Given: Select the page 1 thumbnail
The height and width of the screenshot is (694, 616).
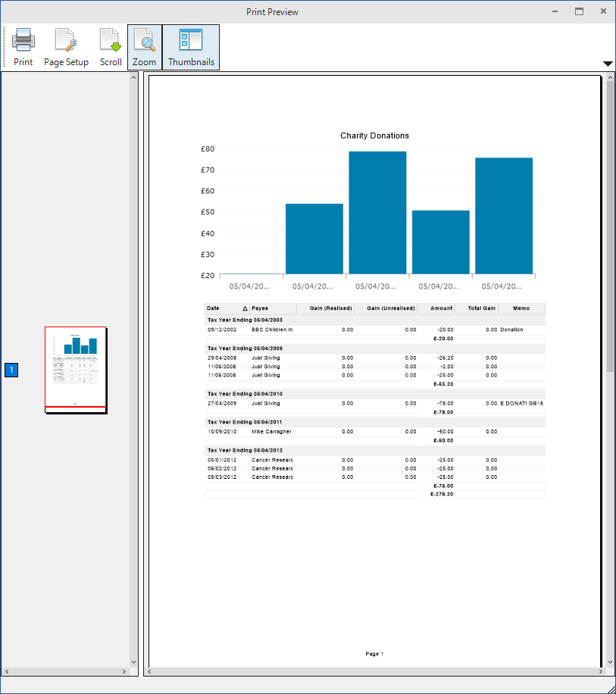Looking at the screenshot, I should click(75, 370).
